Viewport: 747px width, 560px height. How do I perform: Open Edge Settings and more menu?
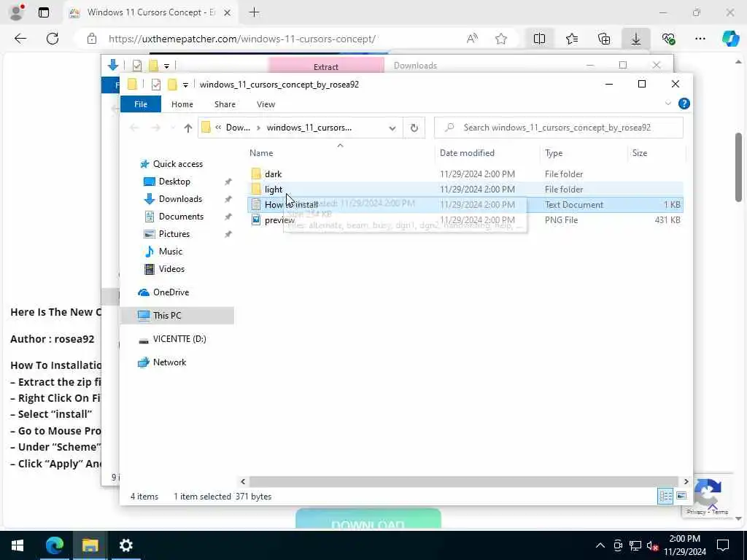(700, 39)
